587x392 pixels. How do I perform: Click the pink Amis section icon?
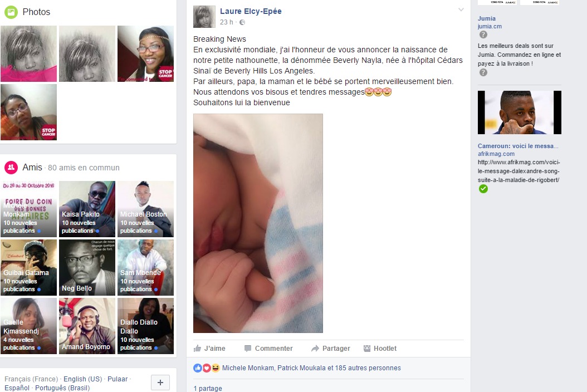tap(11, 168)
